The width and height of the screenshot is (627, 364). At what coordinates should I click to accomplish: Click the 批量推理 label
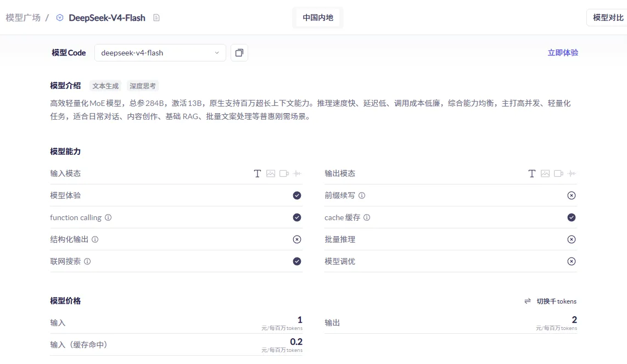(x=340, y=239)
